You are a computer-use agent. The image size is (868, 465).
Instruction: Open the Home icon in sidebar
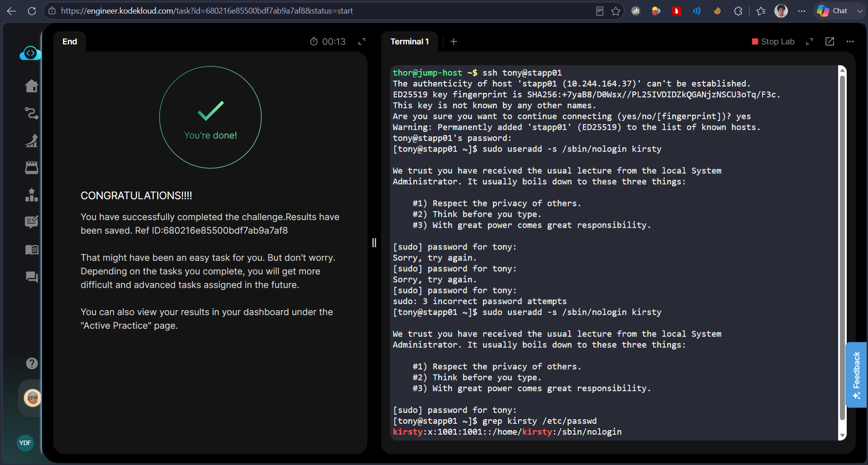(x=32, y=86)
